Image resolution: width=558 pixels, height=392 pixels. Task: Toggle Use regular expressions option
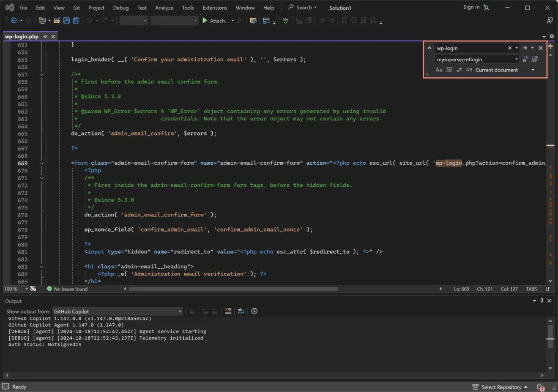pos(459,70)
